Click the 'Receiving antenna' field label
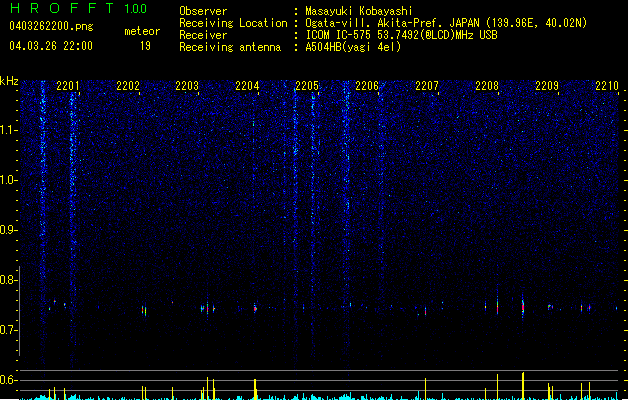The image size is (629, 400). tap(230, 47)
